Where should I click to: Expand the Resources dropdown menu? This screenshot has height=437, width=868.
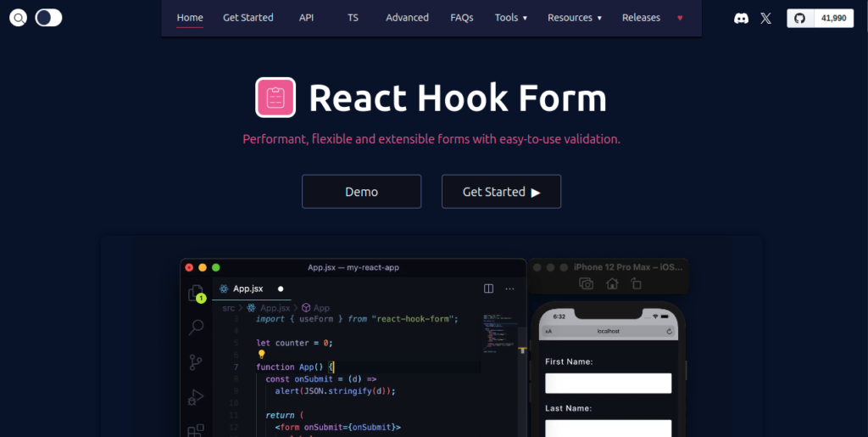pyautogui.click(x=575, y=18)
